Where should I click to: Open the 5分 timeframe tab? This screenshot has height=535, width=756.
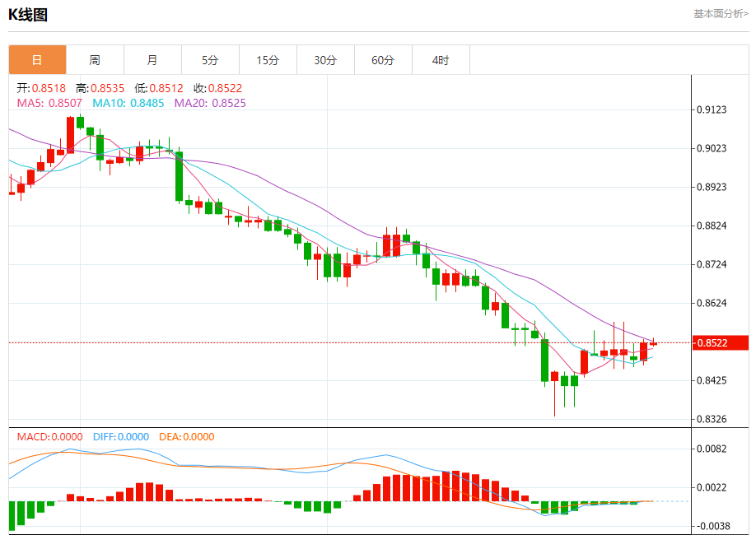tap(210, 60)
